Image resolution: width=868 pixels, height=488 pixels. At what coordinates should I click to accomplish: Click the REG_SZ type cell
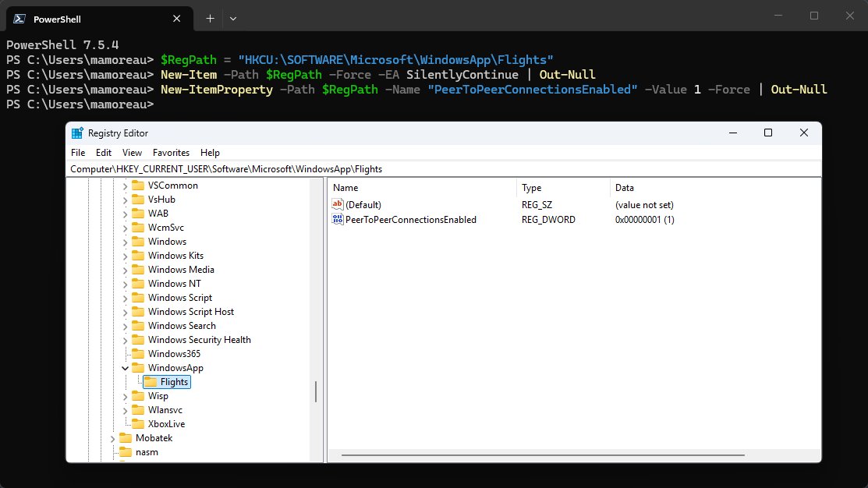pyautogui.click(x=537, y=205)
